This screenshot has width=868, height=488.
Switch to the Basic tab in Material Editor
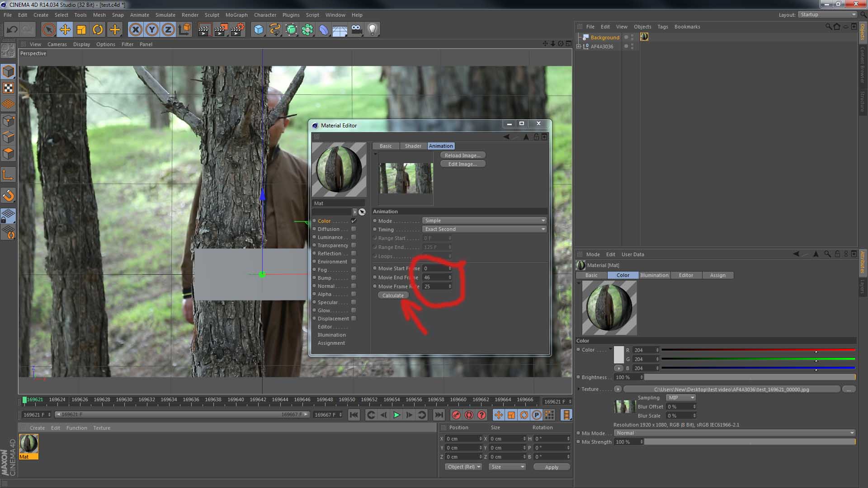coord(386,145)
